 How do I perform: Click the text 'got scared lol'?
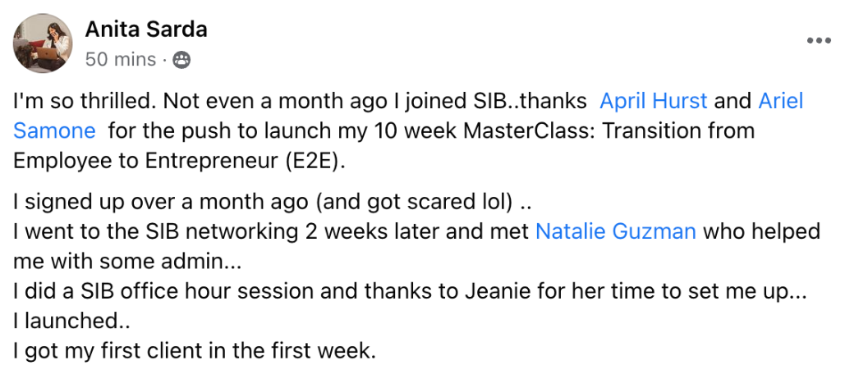[x=434, y=201]
